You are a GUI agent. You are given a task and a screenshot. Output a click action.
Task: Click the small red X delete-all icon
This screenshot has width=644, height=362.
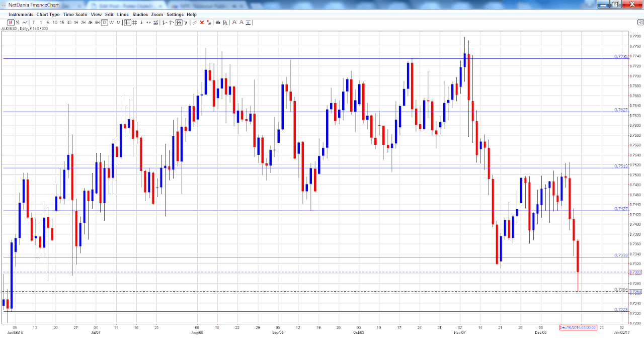209,23
